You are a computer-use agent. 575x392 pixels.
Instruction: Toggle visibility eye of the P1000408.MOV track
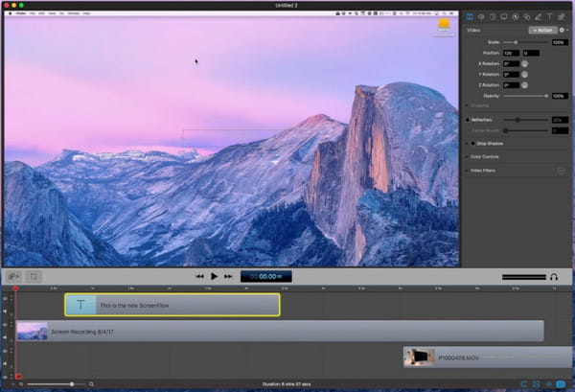(5, 351)
